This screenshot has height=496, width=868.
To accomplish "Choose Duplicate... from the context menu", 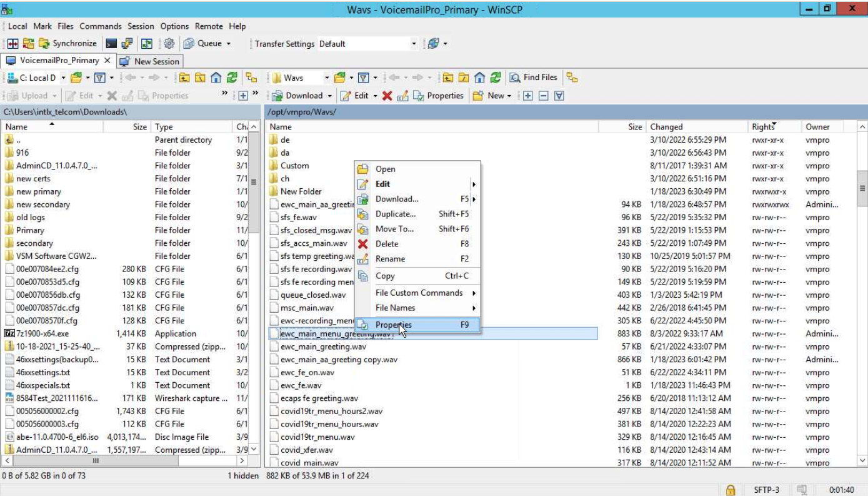I will [x=417, y=214].
